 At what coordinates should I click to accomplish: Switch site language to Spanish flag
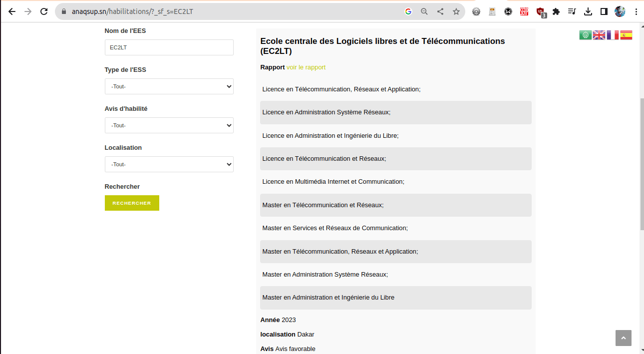pos(626,35)
